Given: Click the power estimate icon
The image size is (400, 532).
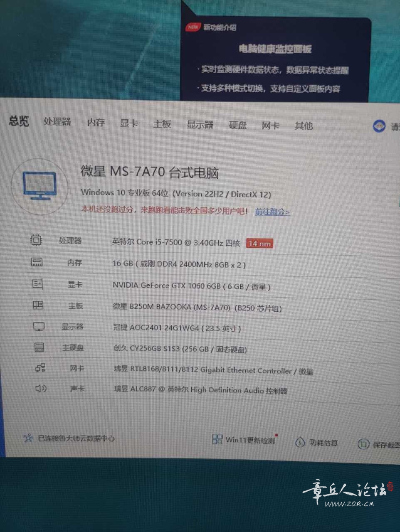Looking at the screenshot, I should (300, 443).
